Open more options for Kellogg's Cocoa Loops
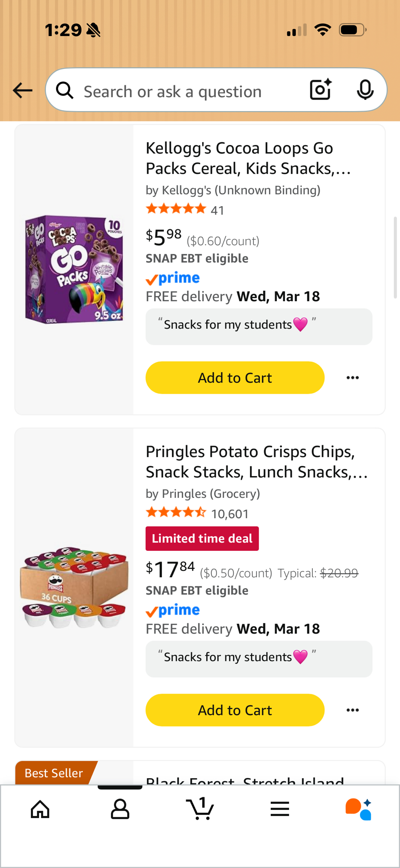Viewport: 400px width, 868px height. click(x=353, y=378)
